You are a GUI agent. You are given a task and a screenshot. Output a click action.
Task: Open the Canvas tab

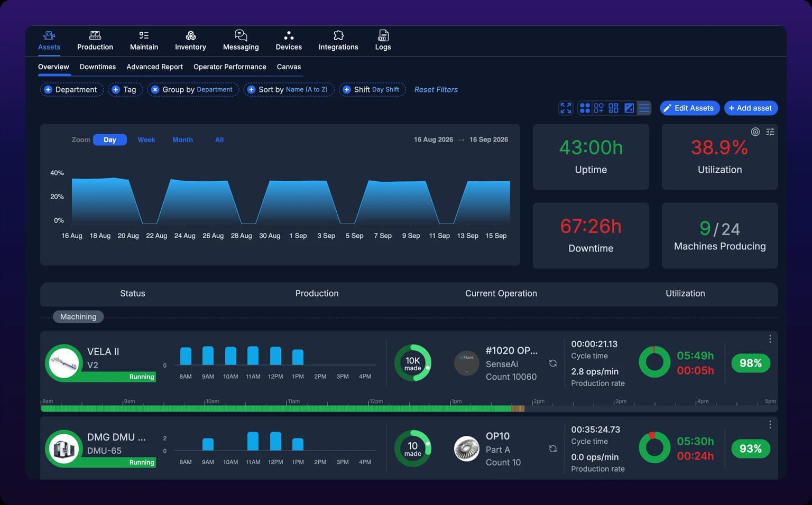coord(289,67)
